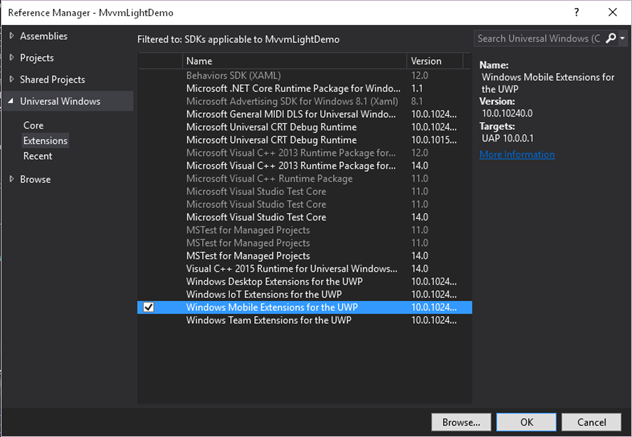Expand the Projects tree node
Image resolution: width=632 pixels, height=437 pixels.
(12, 58)
